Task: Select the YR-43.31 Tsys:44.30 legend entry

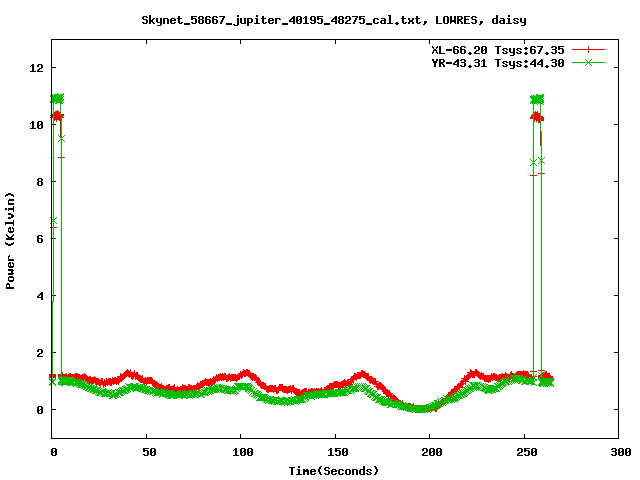Action: (498, 63)
